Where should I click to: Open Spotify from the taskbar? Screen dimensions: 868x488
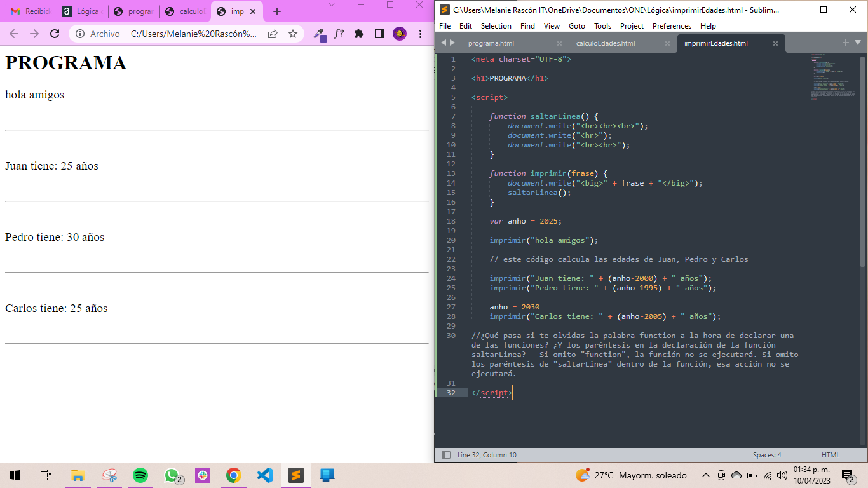tap(140, 475)
